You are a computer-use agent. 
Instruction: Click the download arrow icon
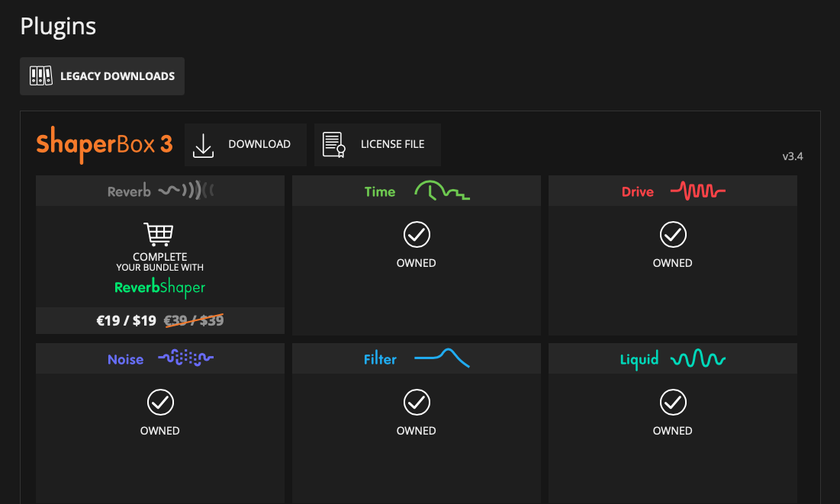click(203, 146)
